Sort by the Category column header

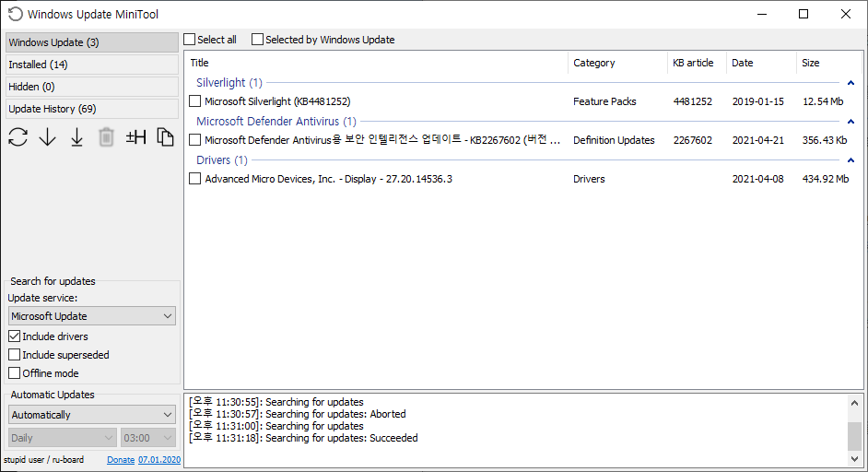pyautogui.click(x=617, y=63)
